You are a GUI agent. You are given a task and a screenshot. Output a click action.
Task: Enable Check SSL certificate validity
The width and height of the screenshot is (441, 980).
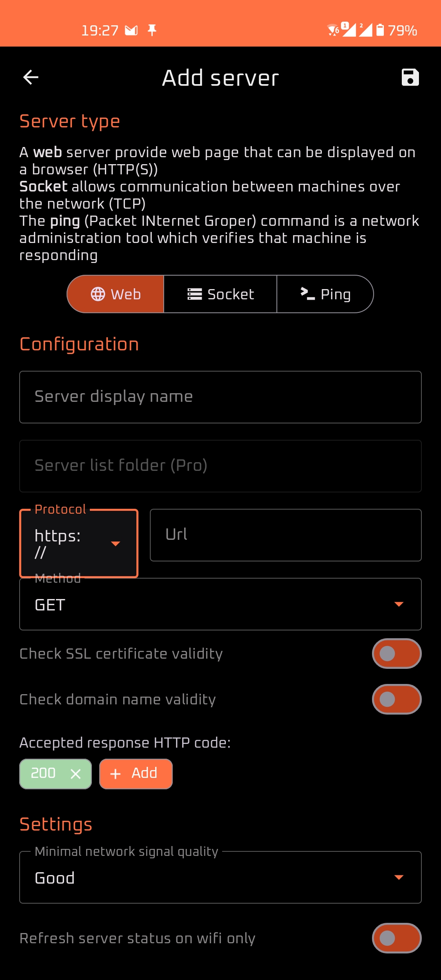pyautogui.click(x=396, y=653)
